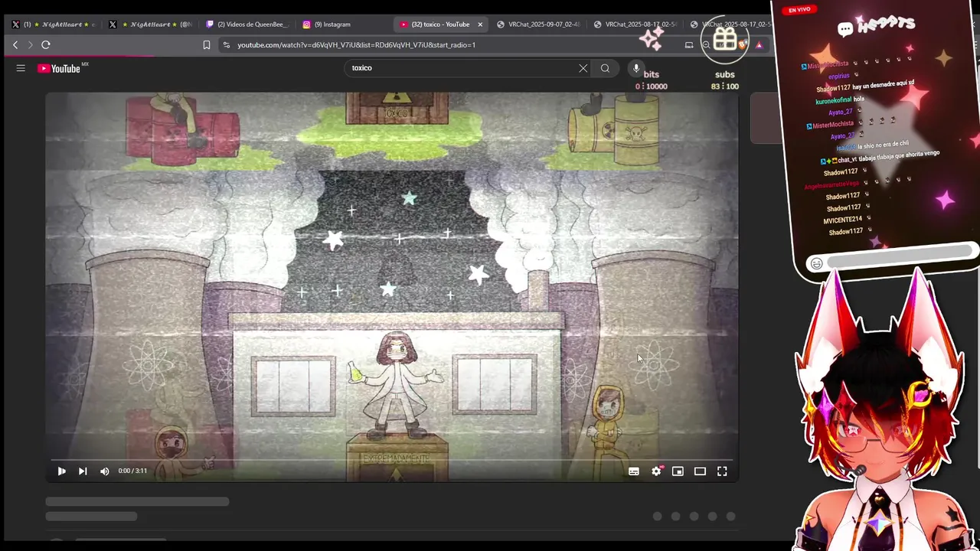Switch to the miniplayer
The image size is (980, 551).
(678, 471)
